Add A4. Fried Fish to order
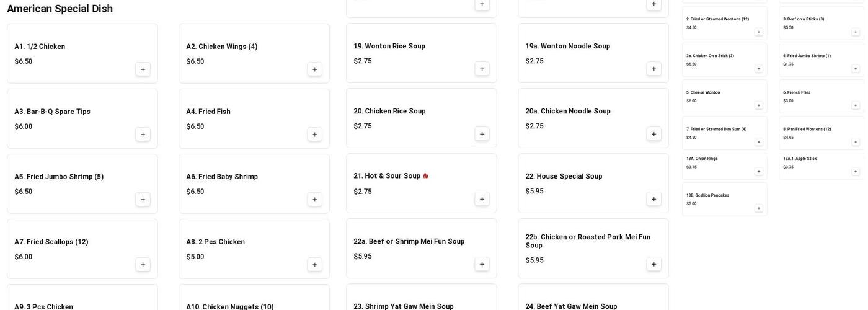Viewport: 868px width, 310px height. pos(314,135)
